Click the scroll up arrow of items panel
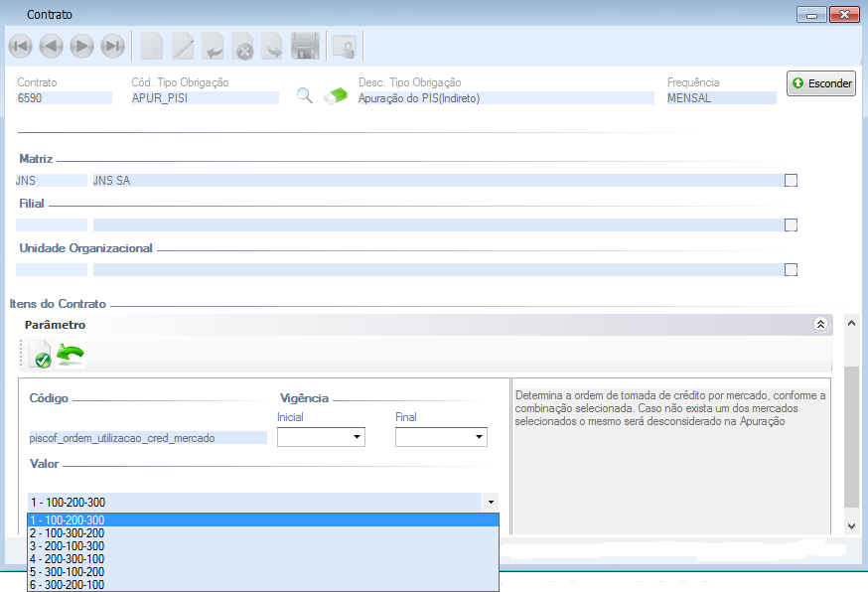 [x=851, y=323]
